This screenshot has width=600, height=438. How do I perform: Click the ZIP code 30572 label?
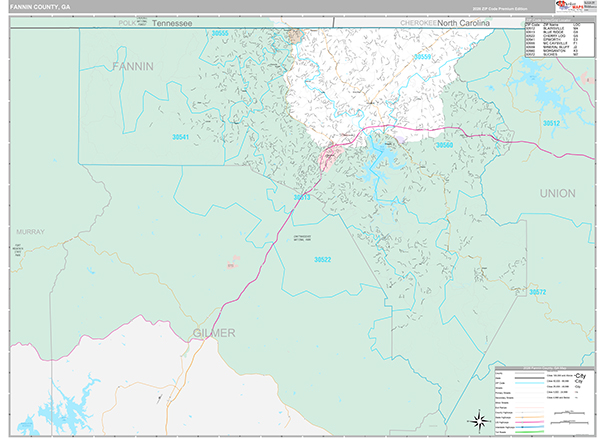pyautogui.click(x=537, y=291)
